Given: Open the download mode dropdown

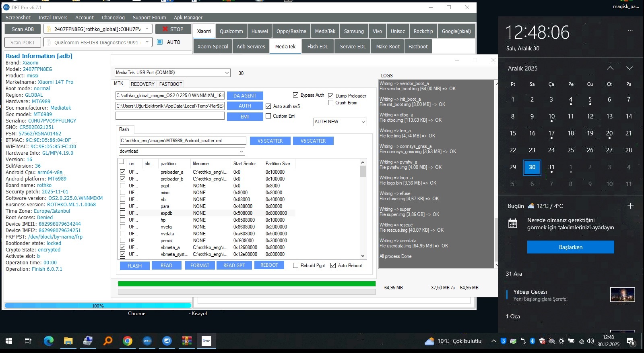Looking at the screenshot, I should (182, 152).
